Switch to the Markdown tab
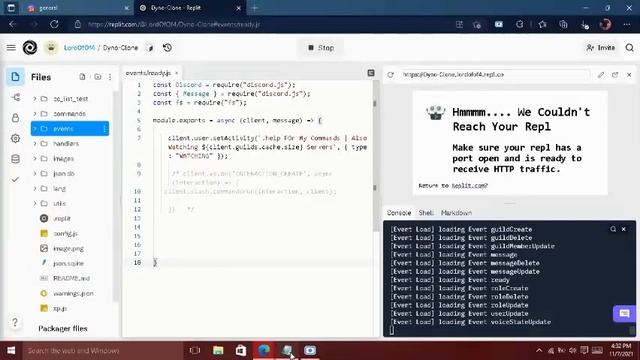 click(x=456, y=213)
